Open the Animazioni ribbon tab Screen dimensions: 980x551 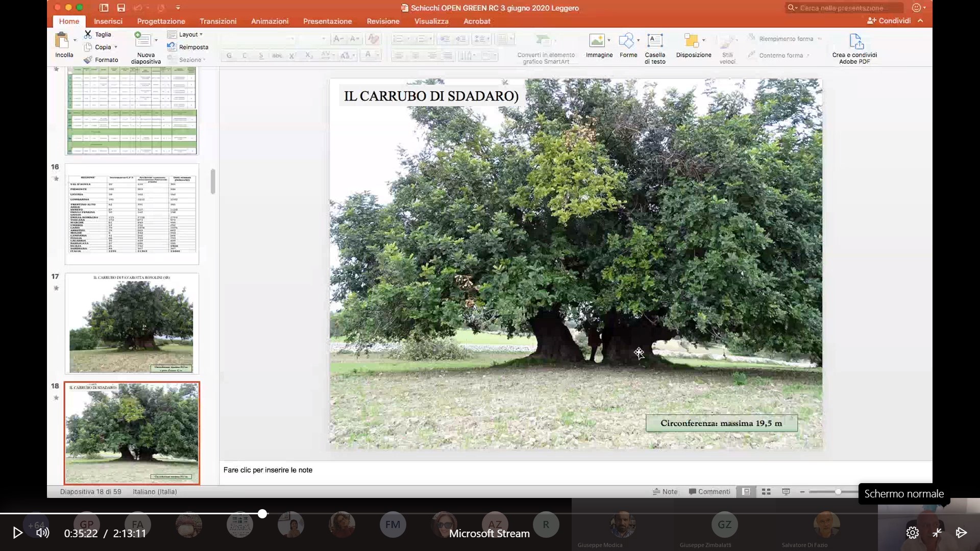point(269,21)
